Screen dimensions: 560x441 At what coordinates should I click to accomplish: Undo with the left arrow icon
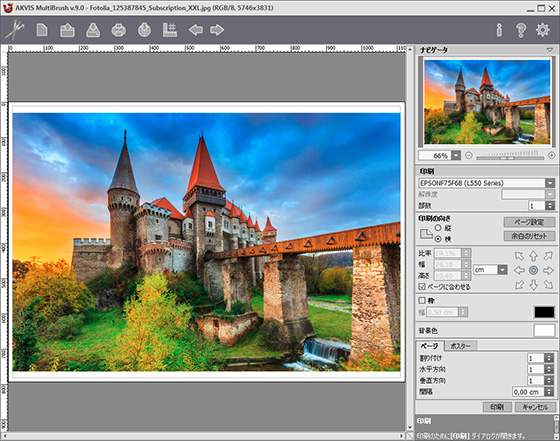[x=196, y=30]
